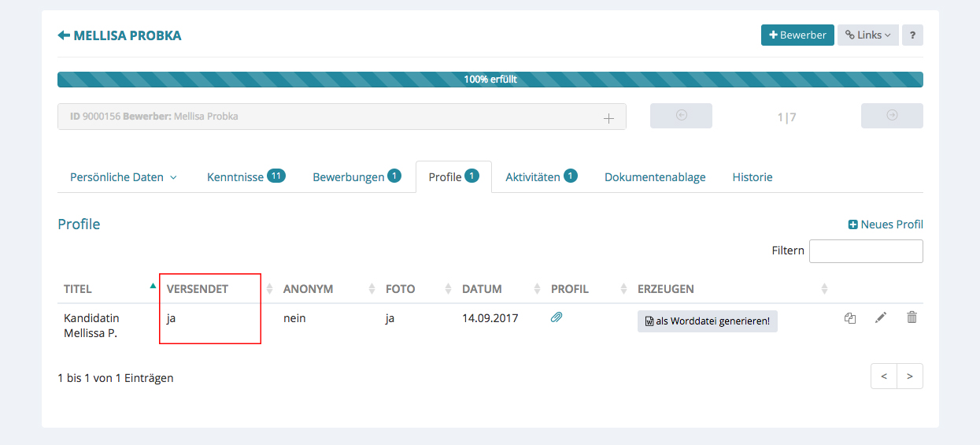Click the 100% erfüllt progress bar
Image resolution: width=980 pixels, height=445 pixels.
click(490, 80)
